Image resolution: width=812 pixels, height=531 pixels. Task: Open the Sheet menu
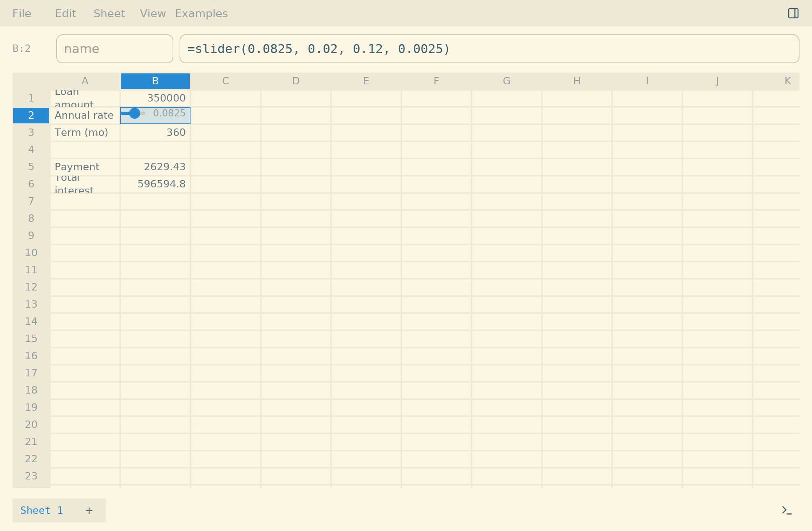(x=109, y=14)
